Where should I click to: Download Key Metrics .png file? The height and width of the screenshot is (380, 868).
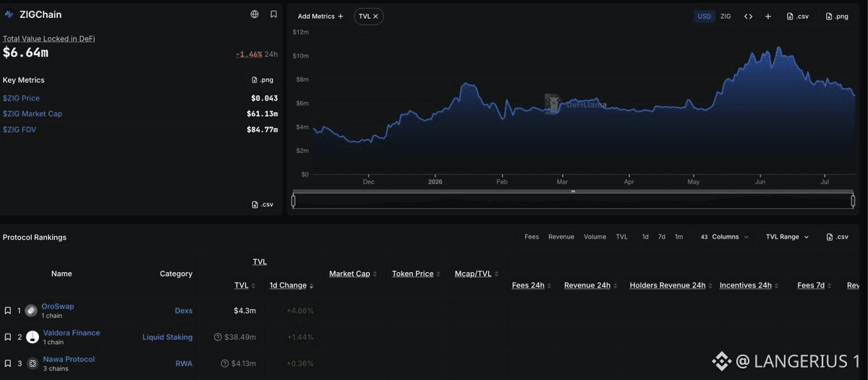[x=263, y=80]
